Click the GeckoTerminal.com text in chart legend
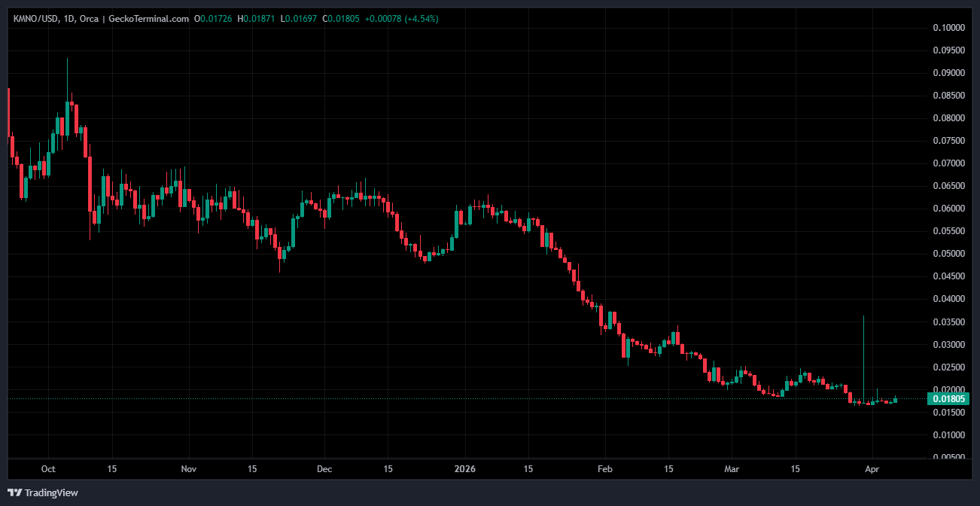Image resolution: width=980 pixels, height=506 pixels. point(149,18)
